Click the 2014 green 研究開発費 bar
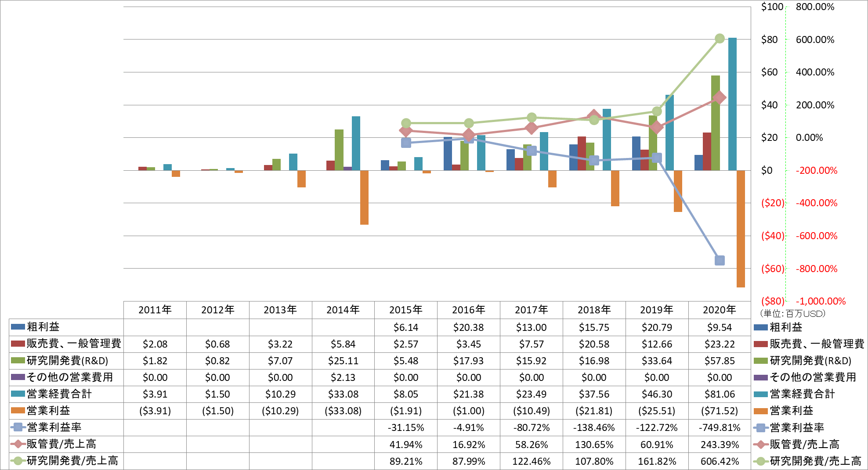 339,150
